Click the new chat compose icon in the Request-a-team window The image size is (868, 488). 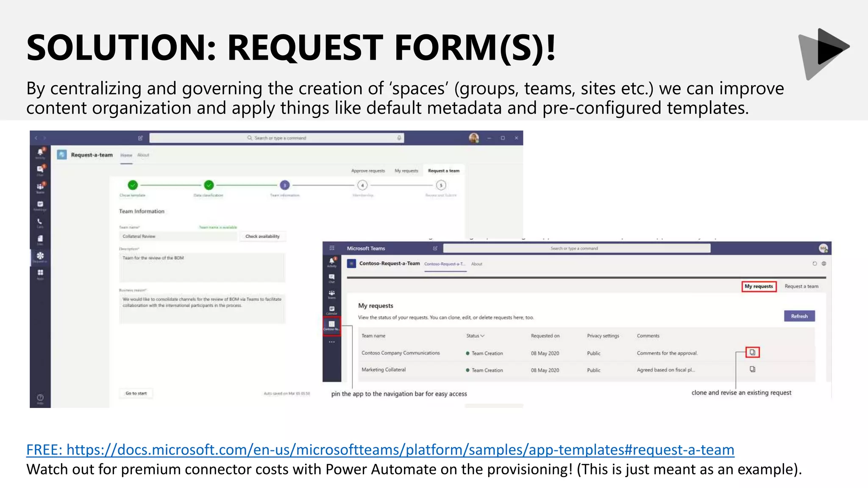(x=141, y=138)
